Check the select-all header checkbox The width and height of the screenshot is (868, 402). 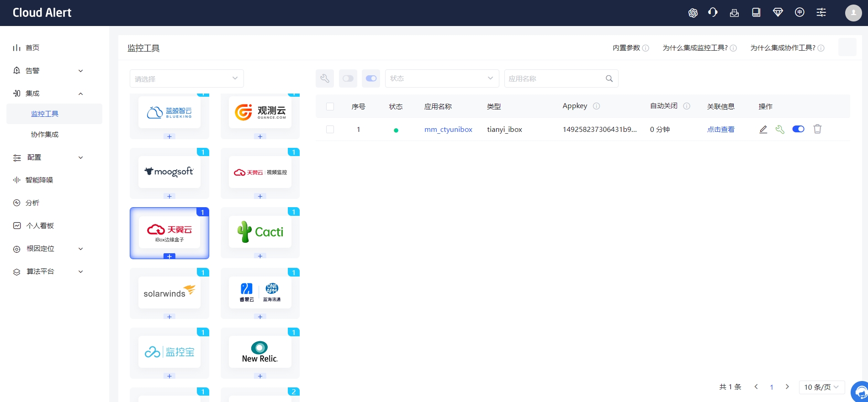point(330,106)
